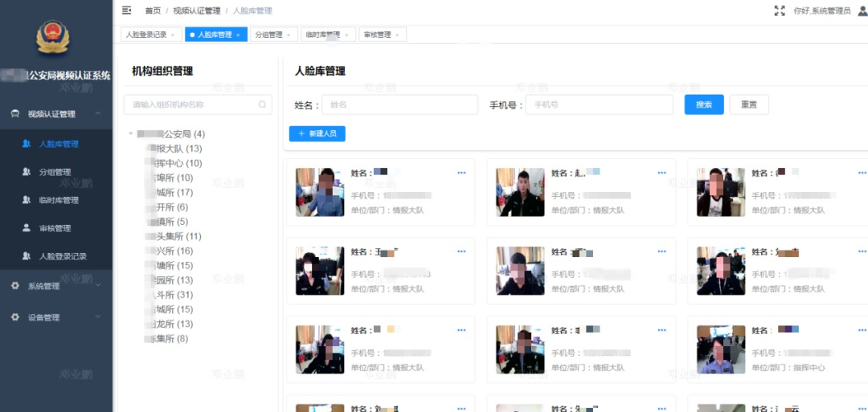The height and width of the screenshot is (412, 868).
Task: Expand the 系统管理 menu chevron
Action: coord(98,285)
